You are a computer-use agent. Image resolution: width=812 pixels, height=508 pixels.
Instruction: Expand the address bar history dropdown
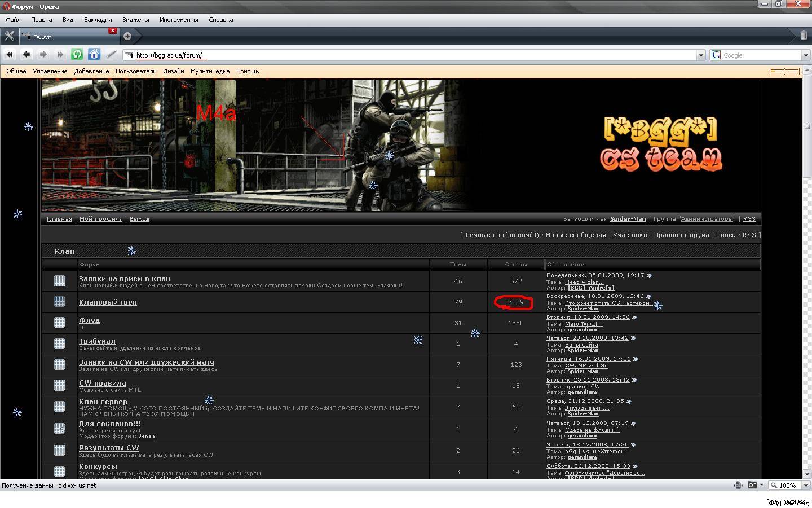(701, 55)
